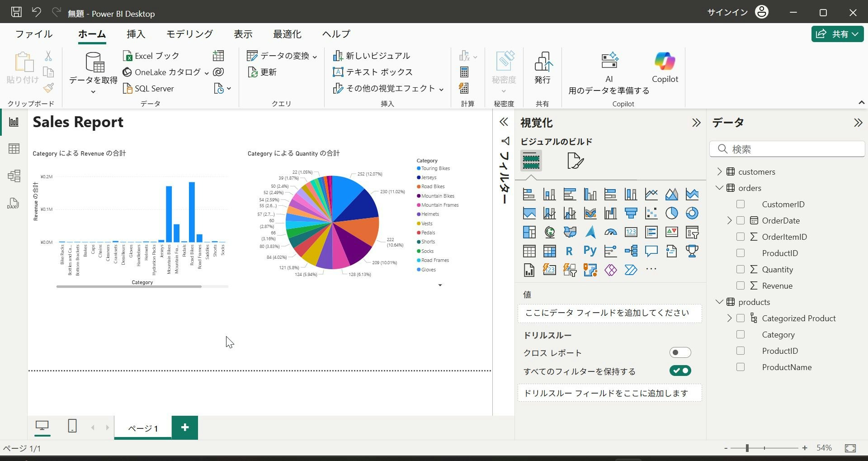The image size is (868, 461).
Task: Toggle the クロス レポート switch
Action: pyautogui.click(x=680, y=352)
